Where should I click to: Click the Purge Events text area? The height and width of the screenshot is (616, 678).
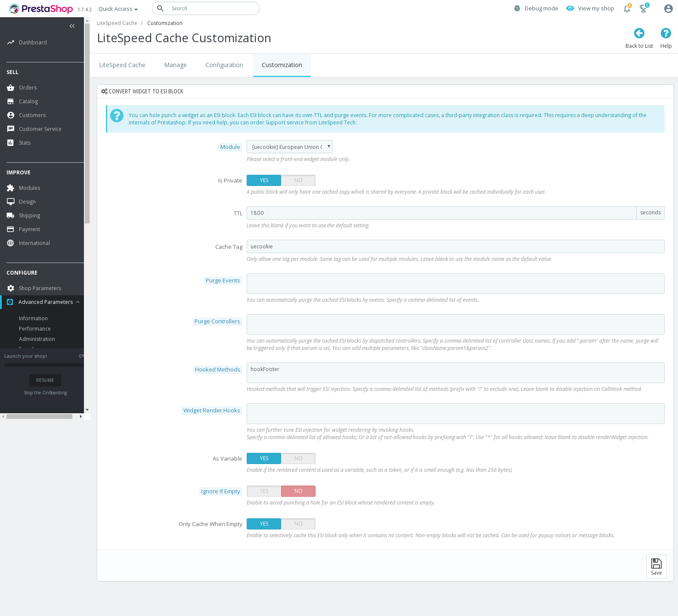click(x=455, y=284)
